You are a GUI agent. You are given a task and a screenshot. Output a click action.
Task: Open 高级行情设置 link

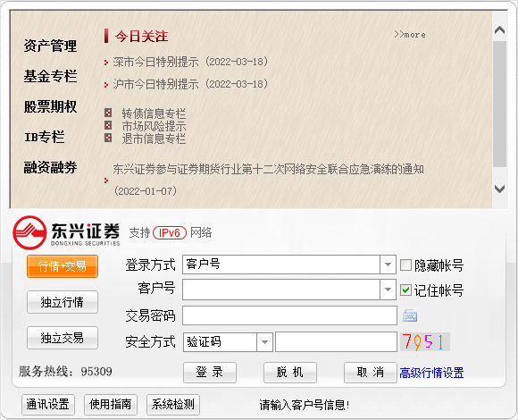(x=431, y=373)
